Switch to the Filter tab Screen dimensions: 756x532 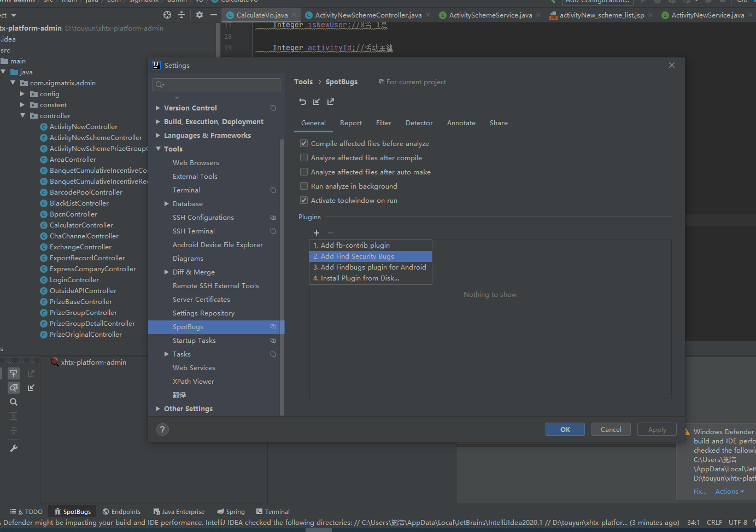coord(384,123)
